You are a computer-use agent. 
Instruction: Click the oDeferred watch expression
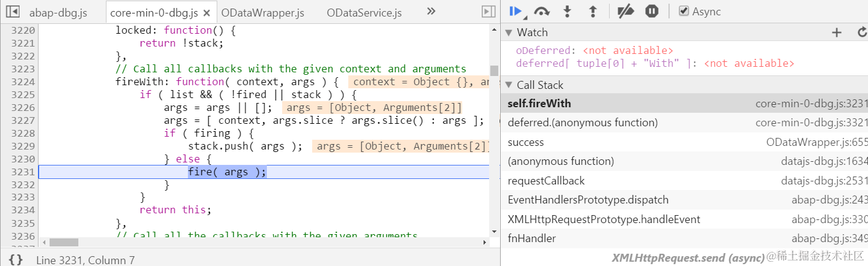click(x=594, y=51)
